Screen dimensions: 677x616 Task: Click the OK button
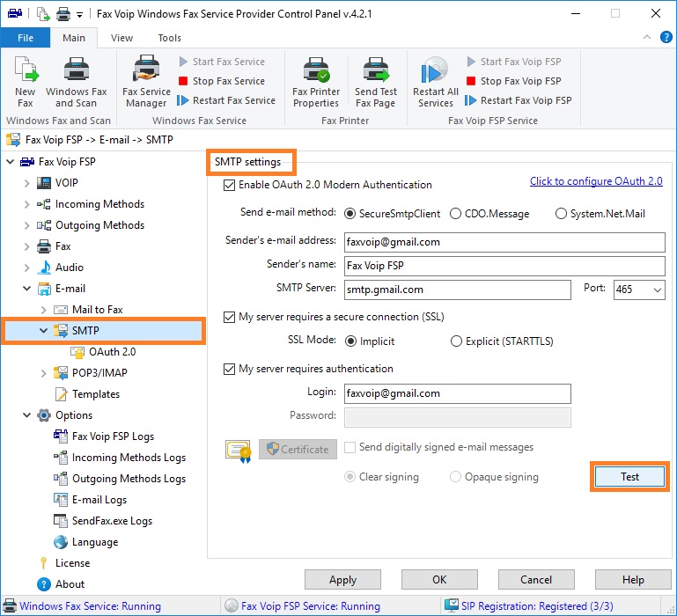(439, 580)
